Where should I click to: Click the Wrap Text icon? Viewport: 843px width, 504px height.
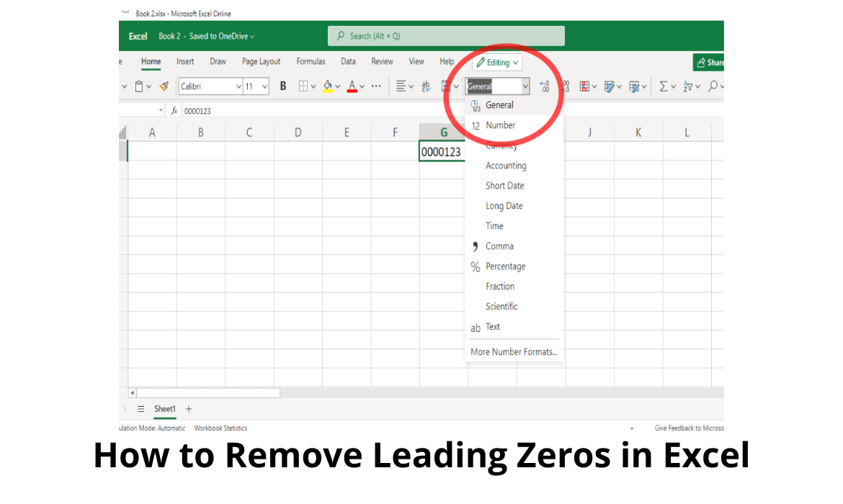pyautogui.click(x=425, y=86)
